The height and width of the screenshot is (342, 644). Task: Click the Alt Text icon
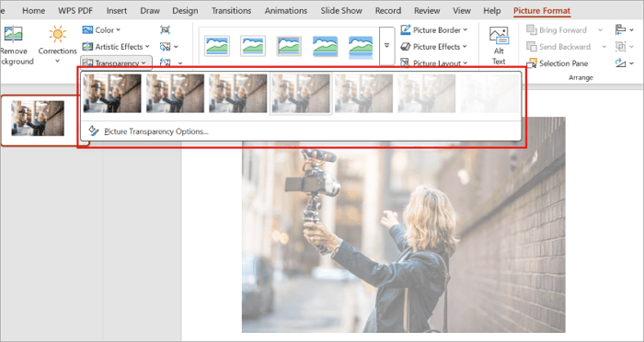[x=499, y=35]
